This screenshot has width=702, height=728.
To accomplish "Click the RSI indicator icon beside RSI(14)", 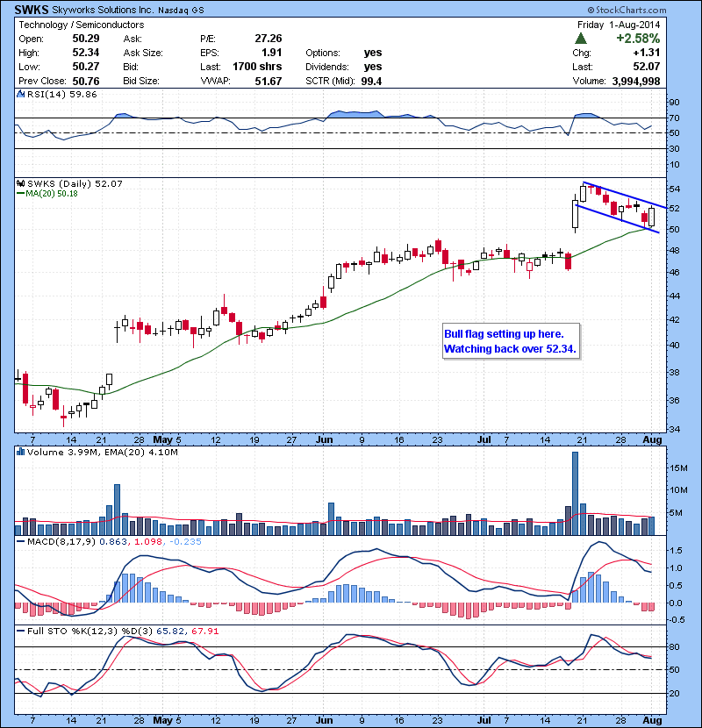I will pos(20,94).
